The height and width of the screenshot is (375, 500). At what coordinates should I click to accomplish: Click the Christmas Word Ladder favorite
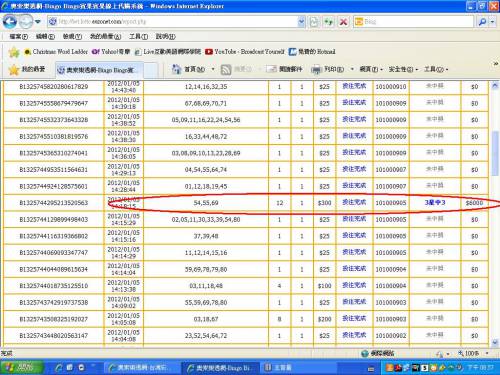tap(56, 52)
